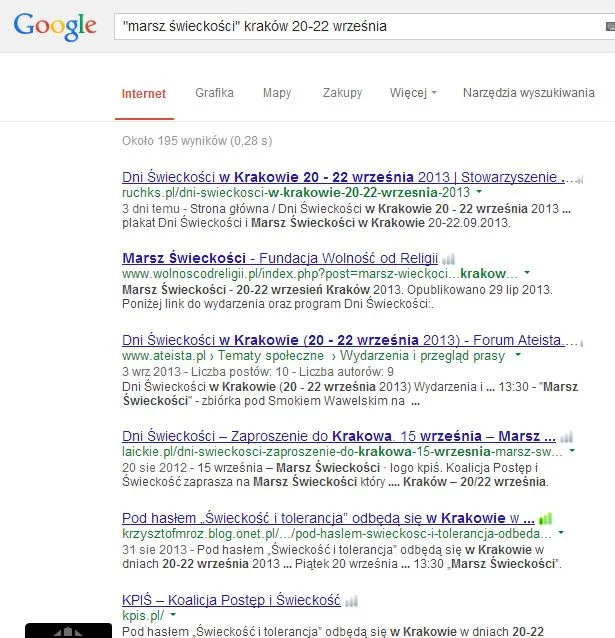This screenshot has width=615, height=638.
Task: Open KPIŚ – Koalicja Postęp i Świeckość link
Action: coord(231,600)
